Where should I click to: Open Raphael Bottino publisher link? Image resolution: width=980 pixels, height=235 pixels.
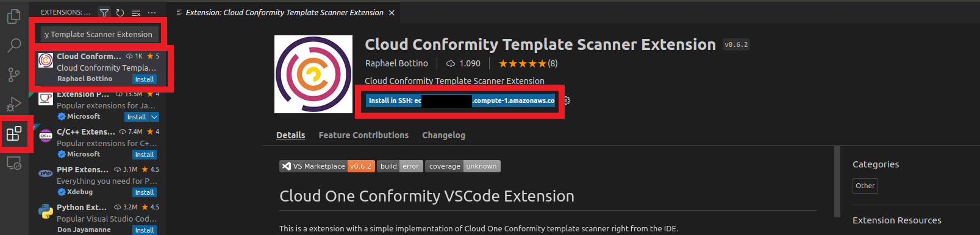click(396, 63)
